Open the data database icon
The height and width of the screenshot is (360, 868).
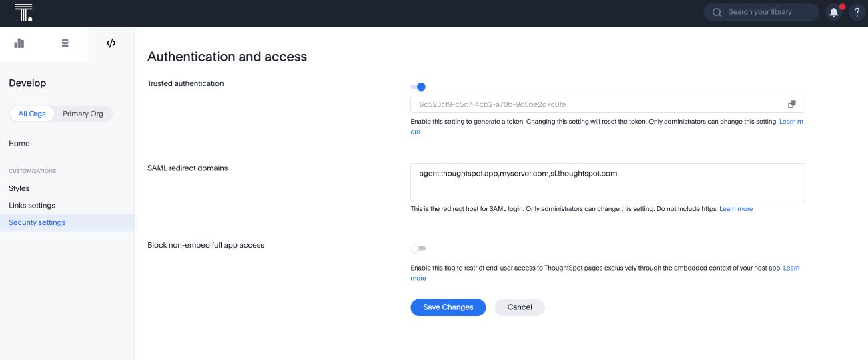click(x=65, y=43)
